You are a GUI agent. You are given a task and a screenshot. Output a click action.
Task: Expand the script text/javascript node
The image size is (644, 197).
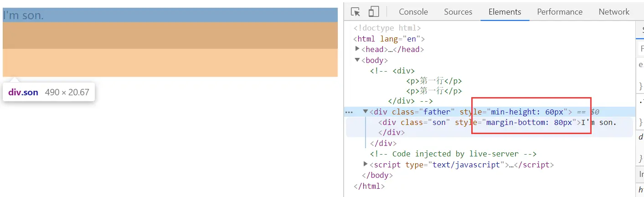pos(366,164)
